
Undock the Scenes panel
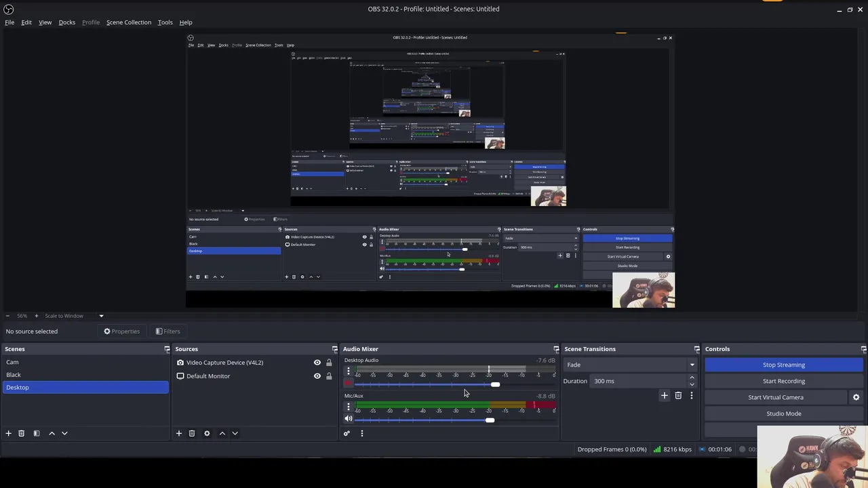(x=167, y=349)
